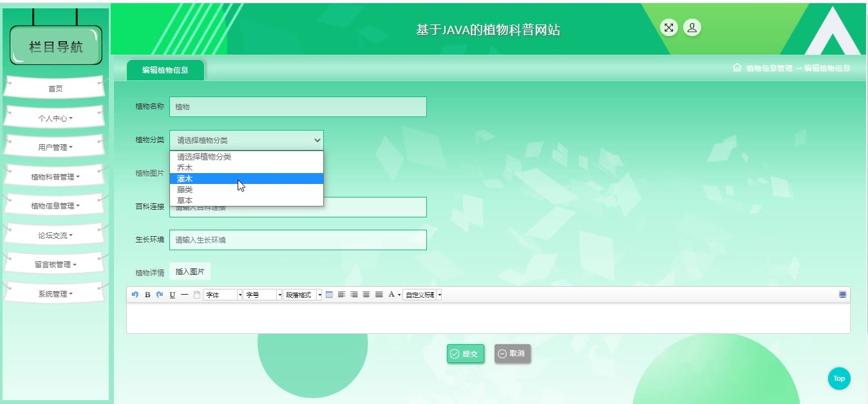Click the blank document icon in the editor toolbar
Screen dimensions: 868x404
coord(197,295)
